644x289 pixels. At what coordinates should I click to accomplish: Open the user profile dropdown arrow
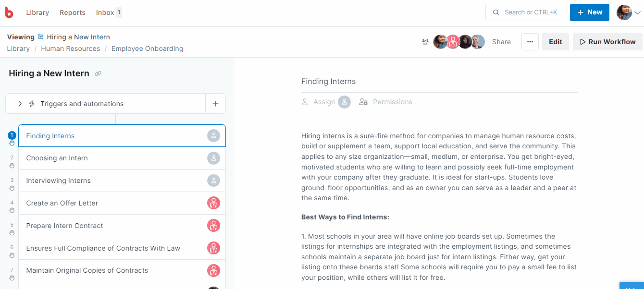[637, 13]
